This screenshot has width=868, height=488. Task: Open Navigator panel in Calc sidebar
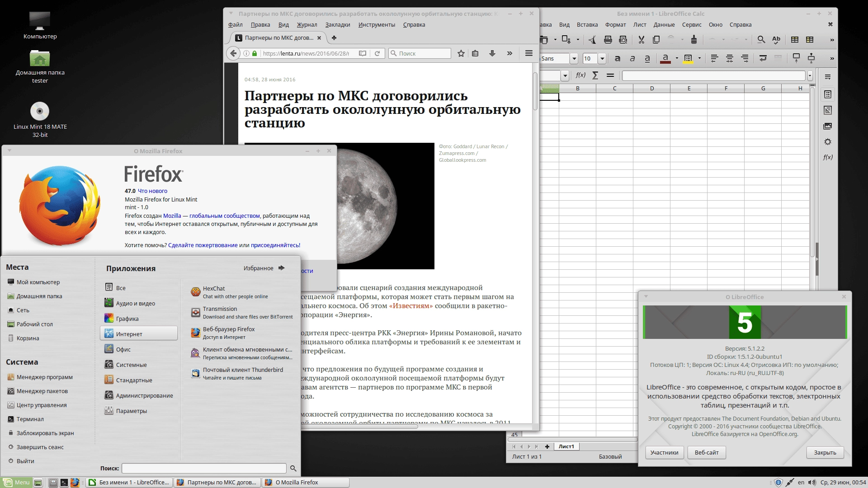click(x=828, y=142)
